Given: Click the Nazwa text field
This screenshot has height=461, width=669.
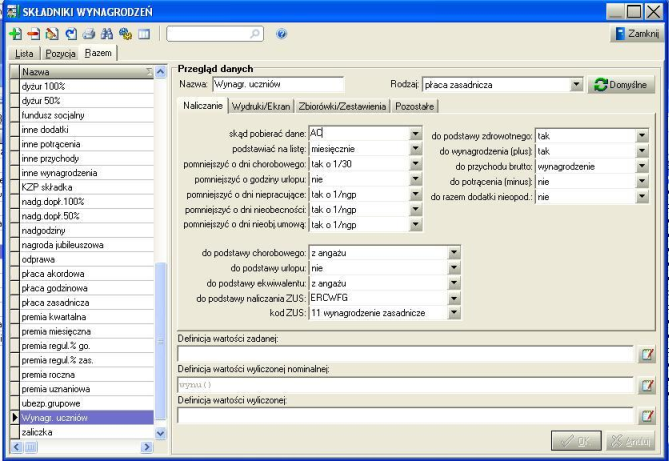Looking at the screenshot, I should click(x=278, y=84).
